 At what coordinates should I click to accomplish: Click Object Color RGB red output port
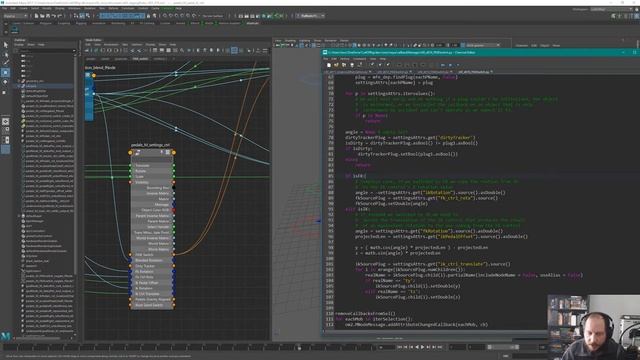pos(173,210)
